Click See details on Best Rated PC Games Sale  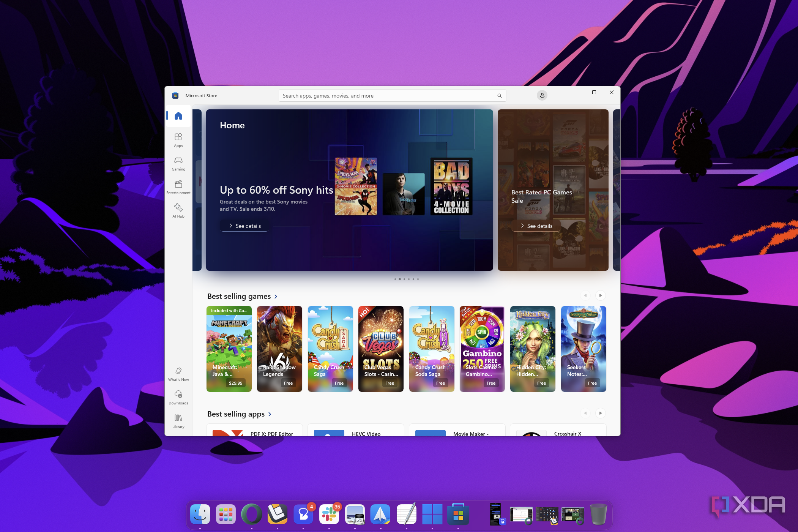coord(536,226)
